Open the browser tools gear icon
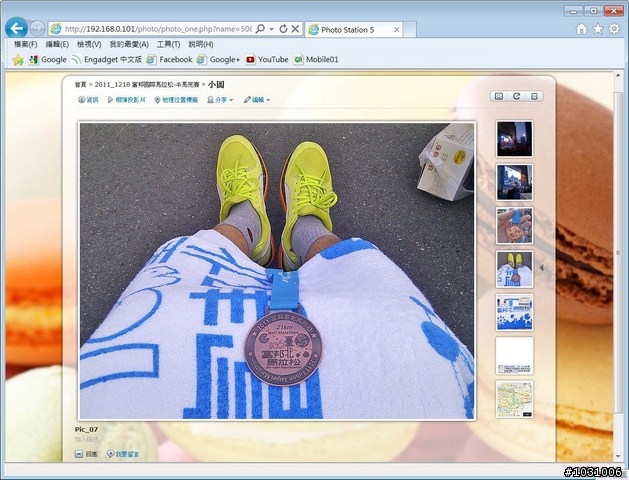This screenshot has width=629, height=480. [x=614, y=29]
